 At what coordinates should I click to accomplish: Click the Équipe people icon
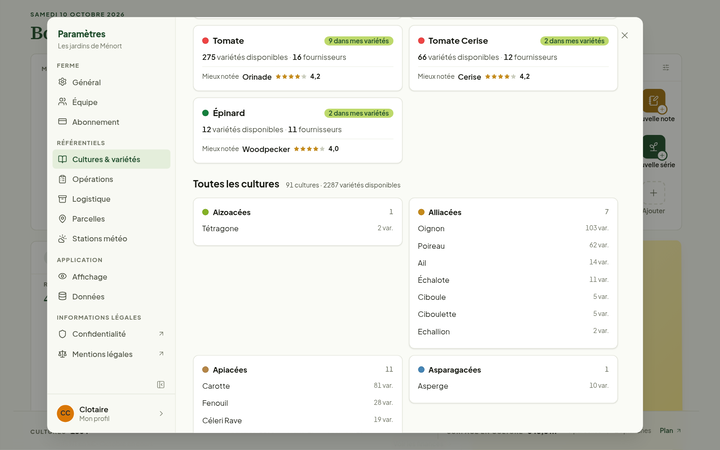62,102
